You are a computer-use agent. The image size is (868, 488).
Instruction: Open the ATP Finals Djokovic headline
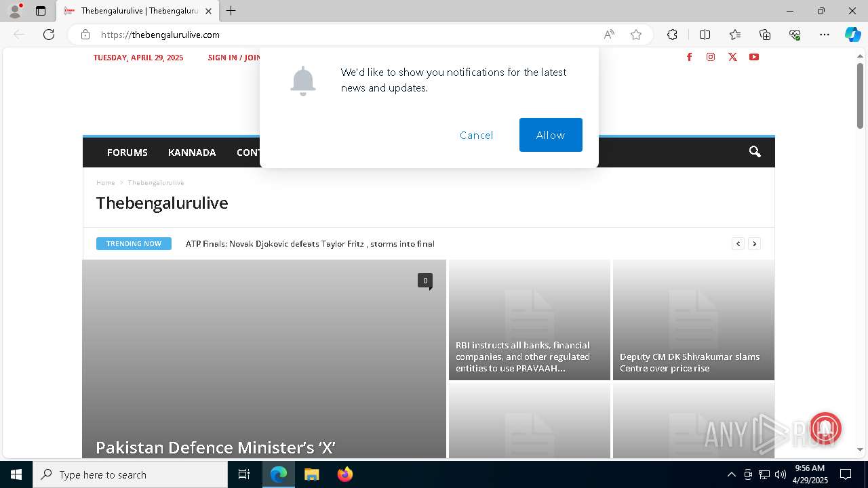click(310, 244)
